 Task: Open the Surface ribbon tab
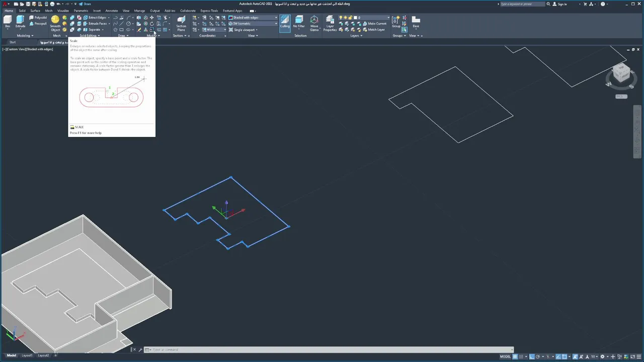pos(35,11)
